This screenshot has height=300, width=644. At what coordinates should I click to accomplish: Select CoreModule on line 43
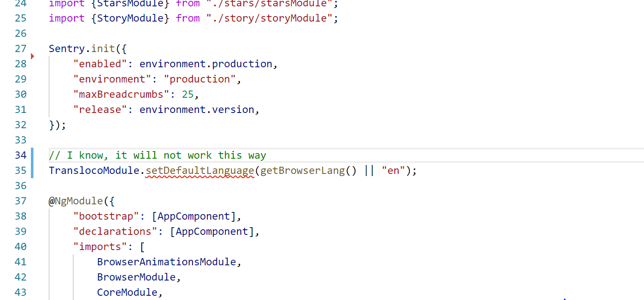127,292
